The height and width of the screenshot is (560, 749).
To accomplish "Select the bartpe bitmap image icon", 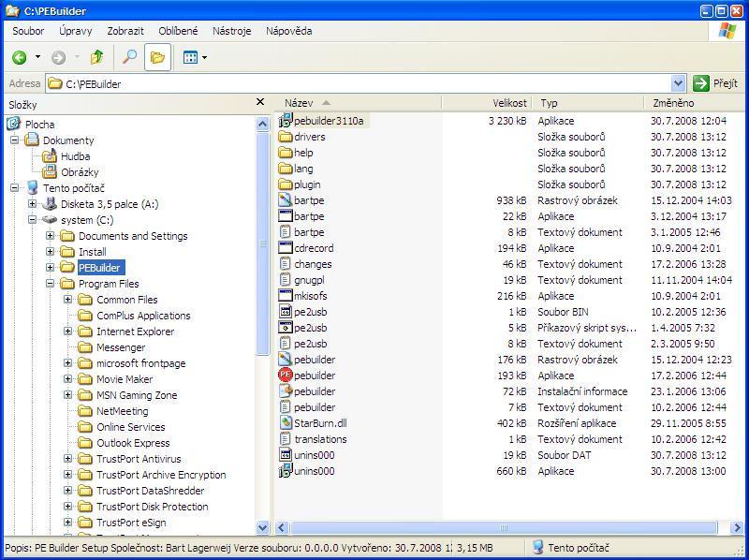I will tap(286, 200).
